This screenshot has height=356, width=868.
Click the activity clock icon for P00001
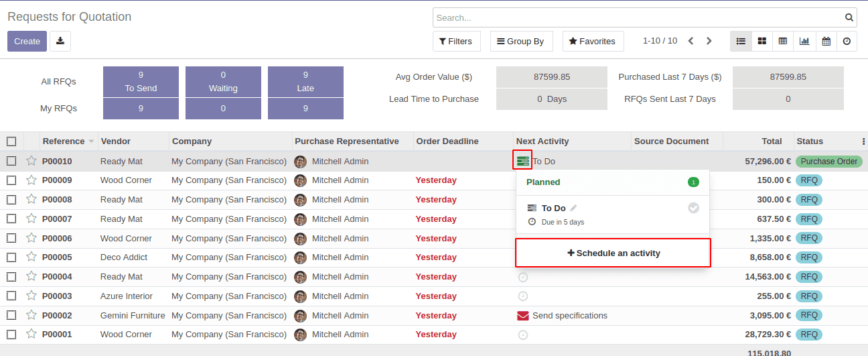click(x=523, y=335)
